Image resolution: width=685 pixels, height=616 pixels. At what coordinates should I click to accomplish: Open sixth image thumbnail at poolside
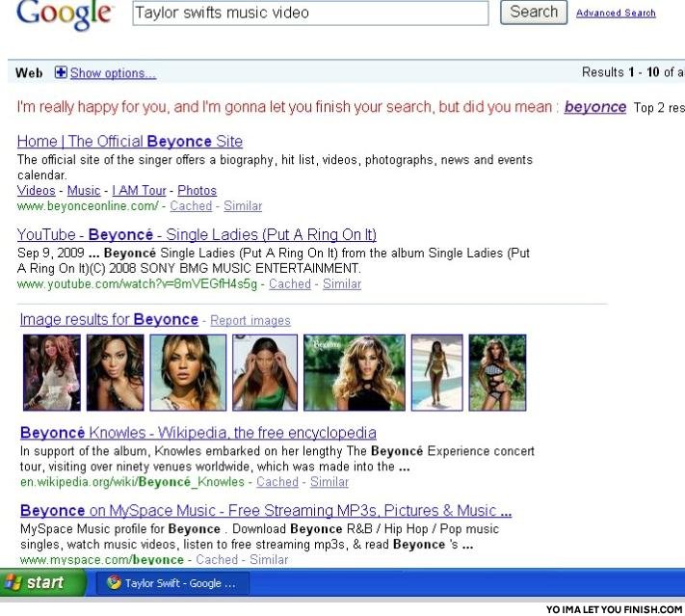pyautogui.click(x=436, y=372)
